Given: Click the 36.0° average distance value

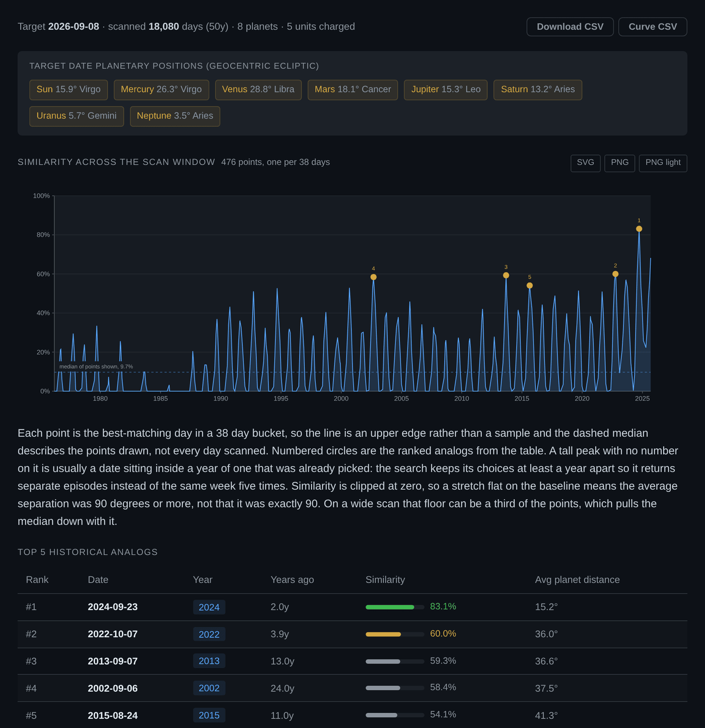Looking at the screenshot, I should tap(546, 634).
